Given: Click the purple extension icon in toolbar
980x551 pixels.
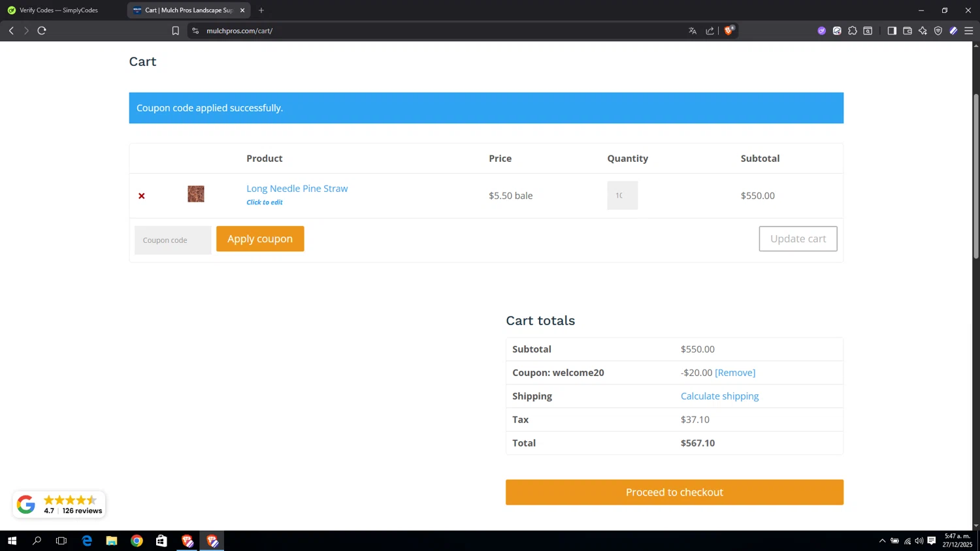Looking at the screenshot, I should tap(822, 31).
